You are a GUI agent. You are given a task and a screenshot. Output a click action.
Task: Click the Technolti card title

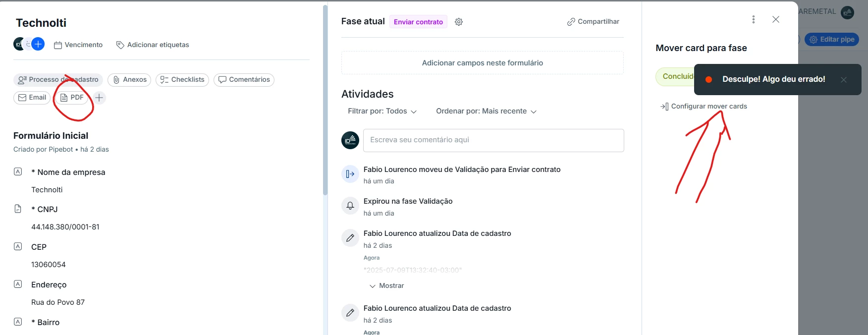pyautogui.click(x=41, y=23)
